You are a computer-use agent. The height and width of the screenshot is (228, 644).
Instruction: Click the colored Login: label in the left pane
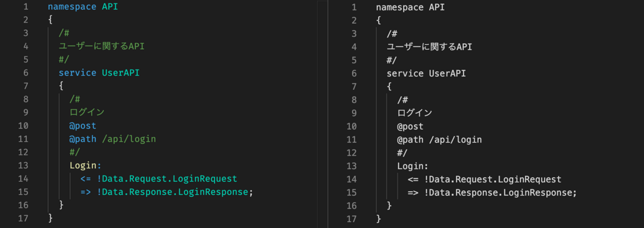coord(85,165)
